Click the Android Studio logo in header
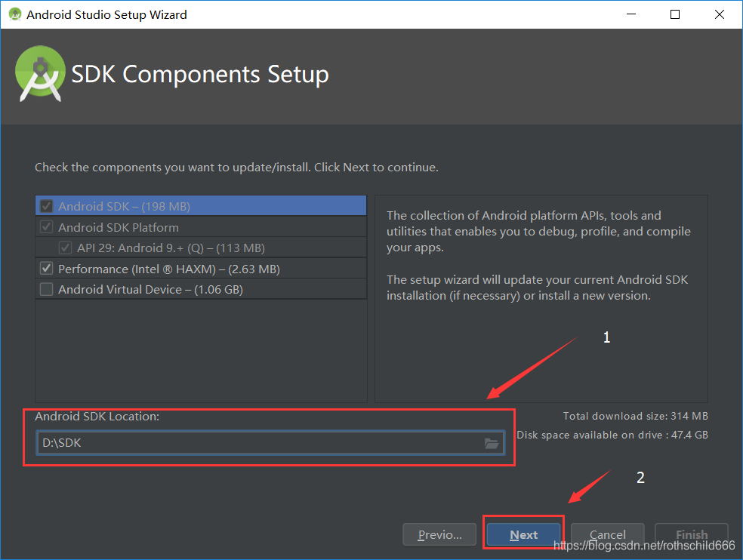This screenshot has height=560, width=743. point(39,73)
